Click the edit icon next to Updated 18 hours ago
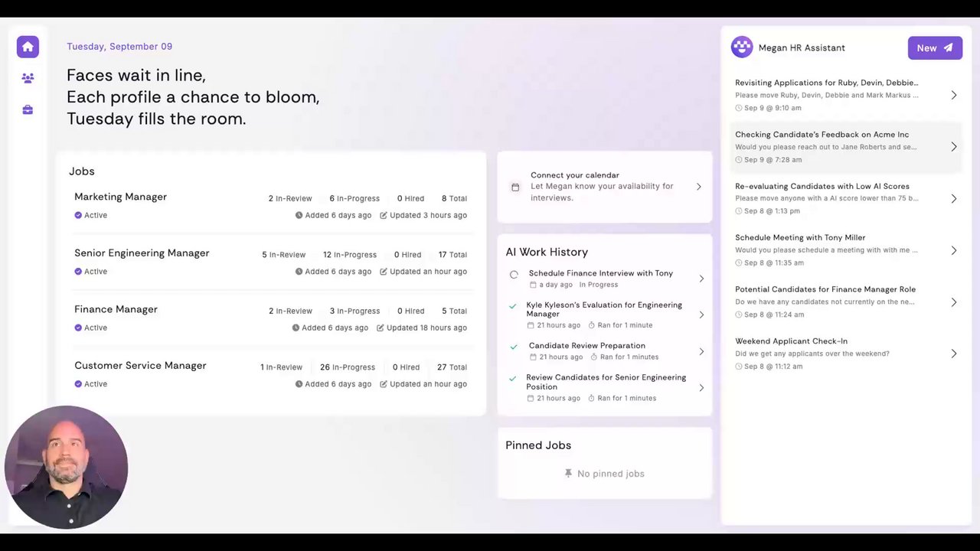The height and width of the screenshot is (551, 980). pyautogui.click(x=381, y=328)
